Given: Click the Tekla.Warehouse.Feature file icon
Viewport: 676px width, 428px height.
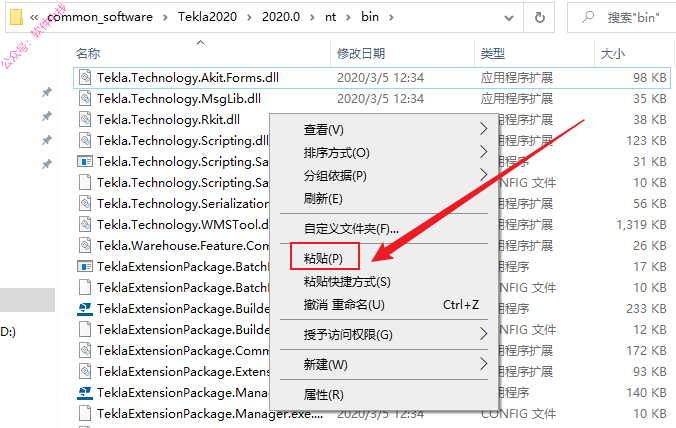Looking at the screenshot, I should click(85, 246).
